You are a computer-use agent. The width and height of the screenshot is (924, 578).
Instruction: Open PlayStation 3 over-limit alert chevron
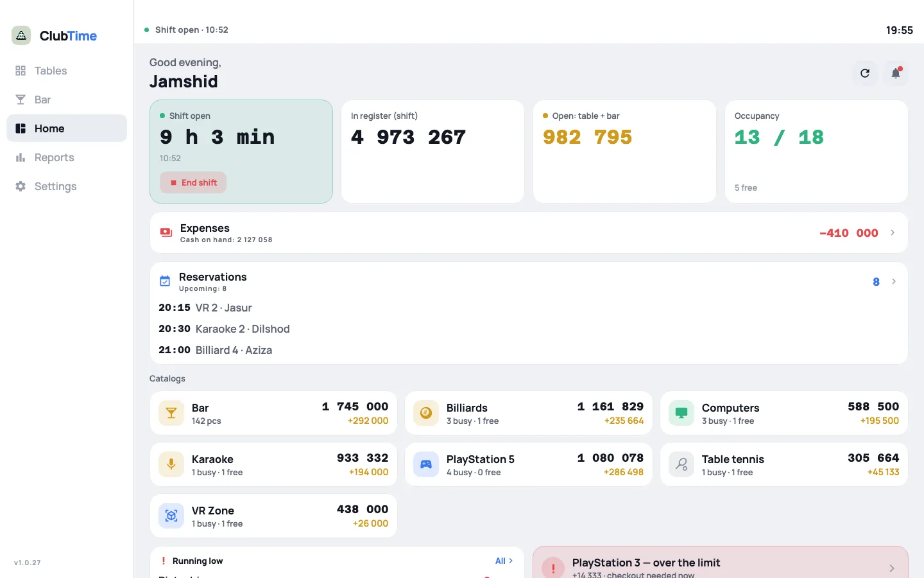coord(892,568)
